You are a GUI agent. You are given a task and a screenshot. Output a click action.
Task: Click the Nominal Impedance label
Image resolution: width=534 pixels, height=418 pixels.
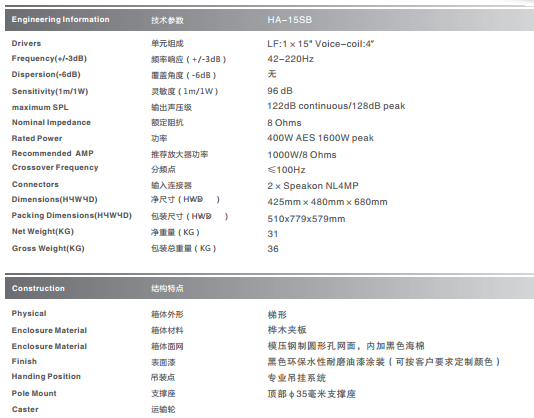click(51, 122)
